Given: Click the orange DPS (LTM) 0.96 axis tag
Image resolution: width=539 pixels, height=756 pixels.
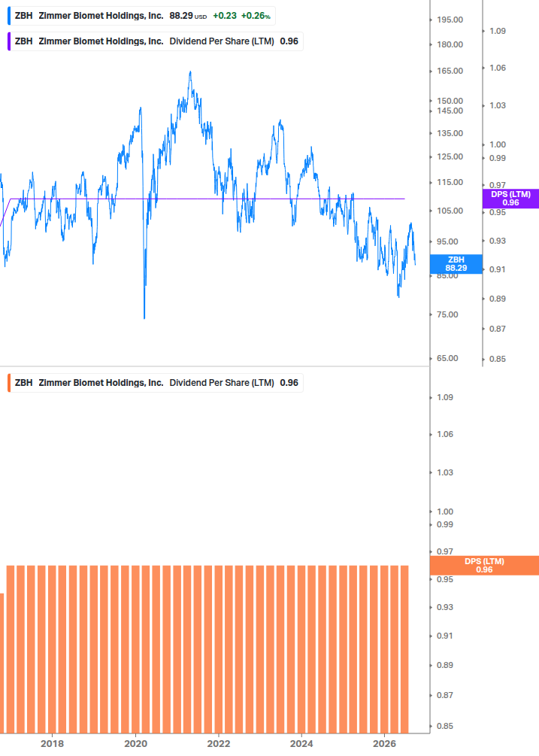Looking at the screenshot, I should tap(484, 566).
